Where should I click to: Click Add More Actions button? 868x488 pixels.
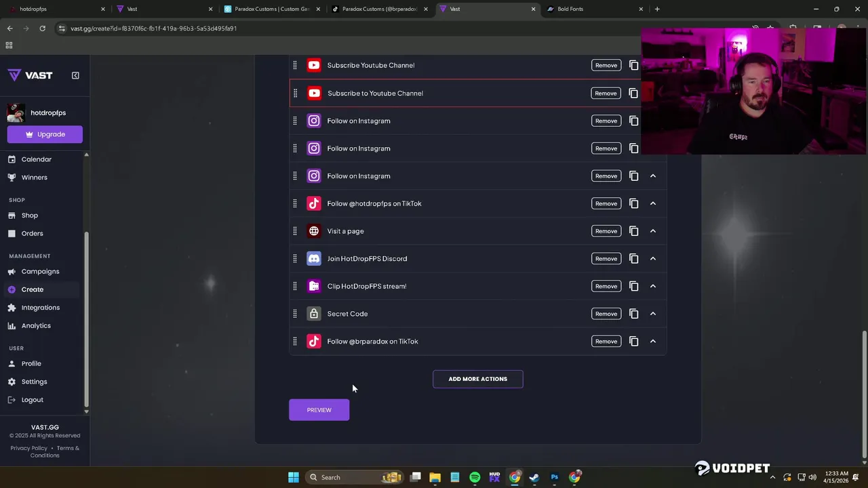tap(478, 379)
